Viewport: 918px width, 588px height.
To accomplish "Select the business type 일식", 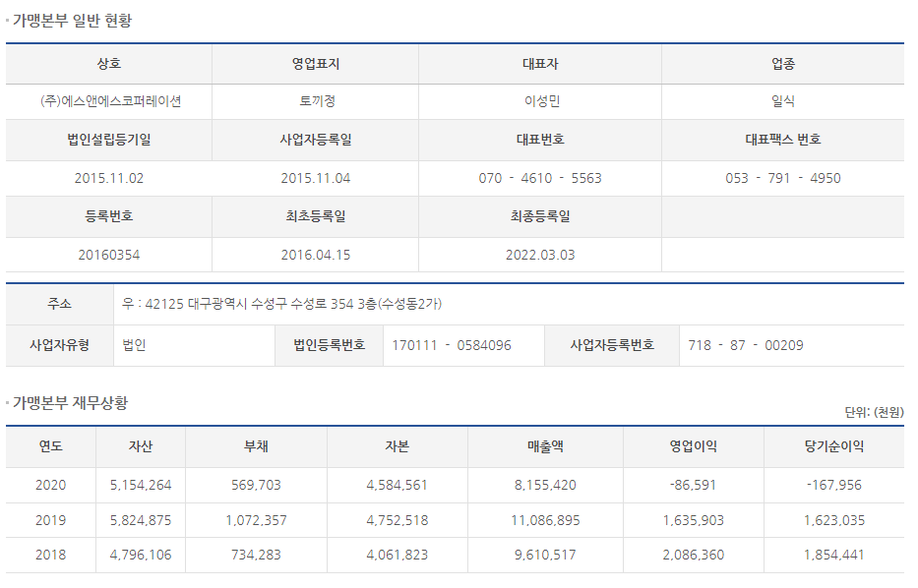I will (783, 101).
